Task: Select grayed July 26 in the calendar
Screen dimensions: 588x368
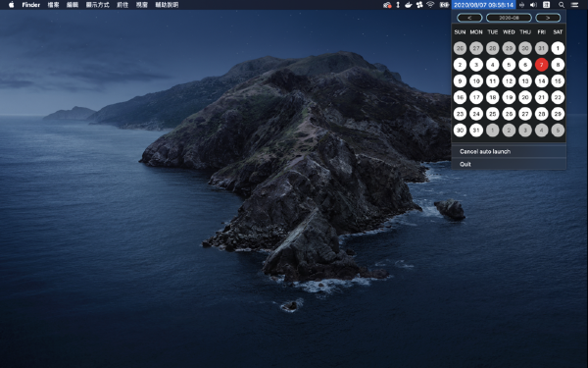Action: coord(460,48)
